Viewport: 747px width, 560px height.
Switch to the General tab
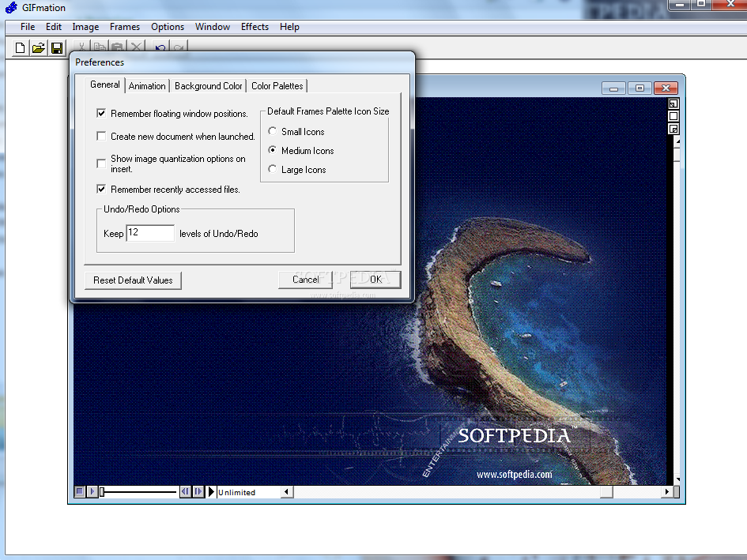pos(105,85)
